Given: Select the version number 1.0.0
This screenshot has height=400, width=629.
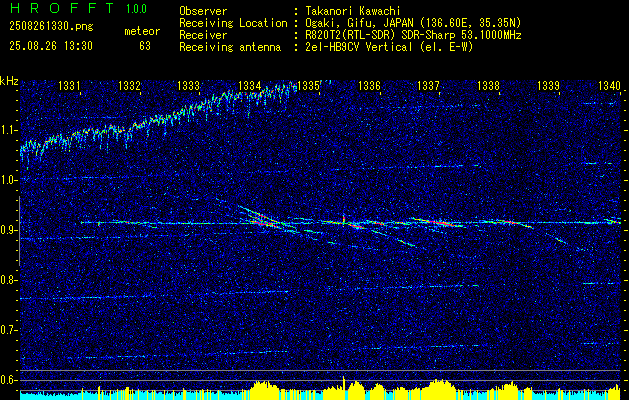Looking at the screenshot, I should 136,9.
